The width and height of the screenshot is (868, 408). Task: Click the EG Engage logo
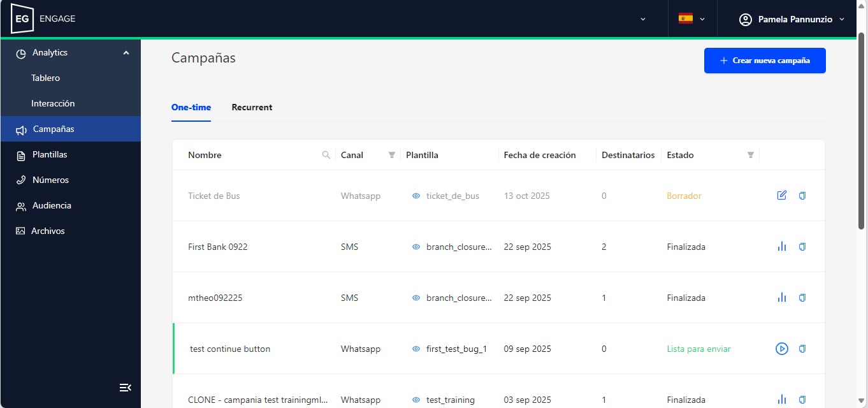[x=43, y=18]
